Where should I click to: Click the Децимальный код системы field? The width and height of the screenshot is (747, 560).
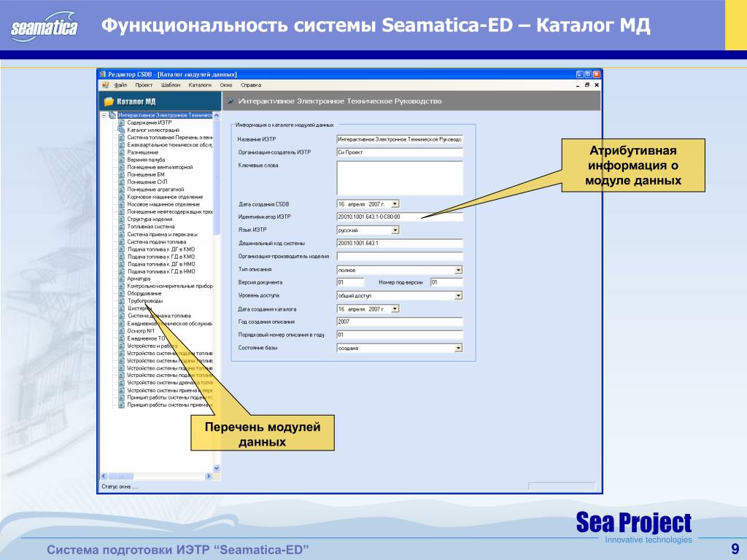400,244
